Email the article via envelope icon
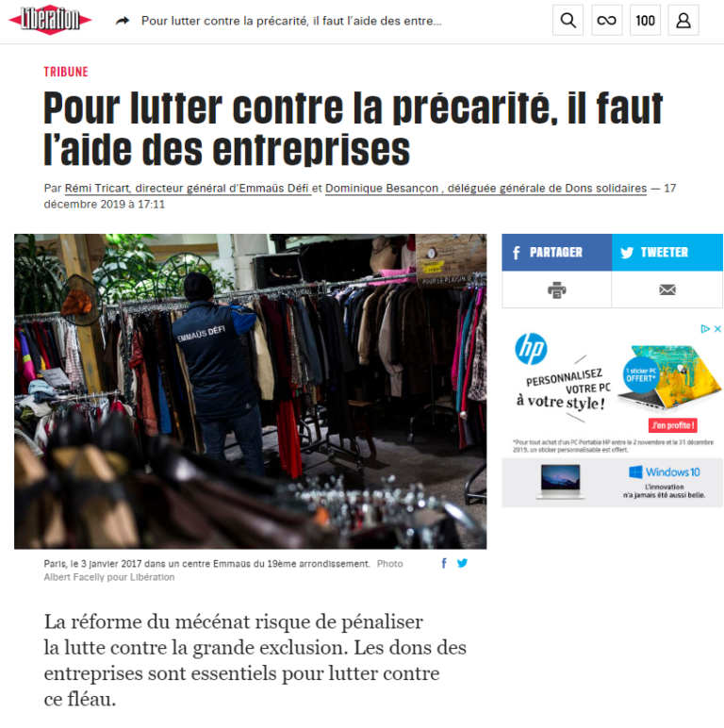 (666, 290)
